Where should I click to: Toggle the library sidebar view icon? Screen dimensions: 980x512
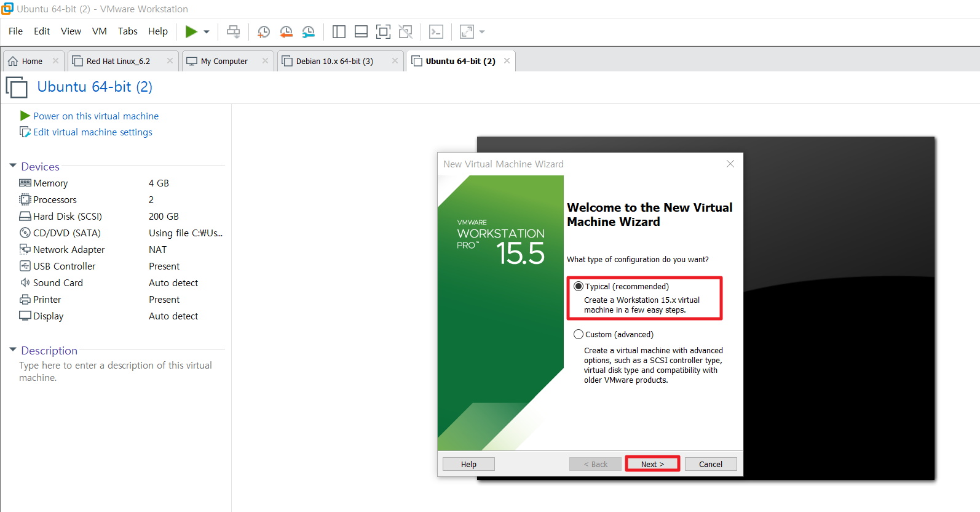point(339,31)
